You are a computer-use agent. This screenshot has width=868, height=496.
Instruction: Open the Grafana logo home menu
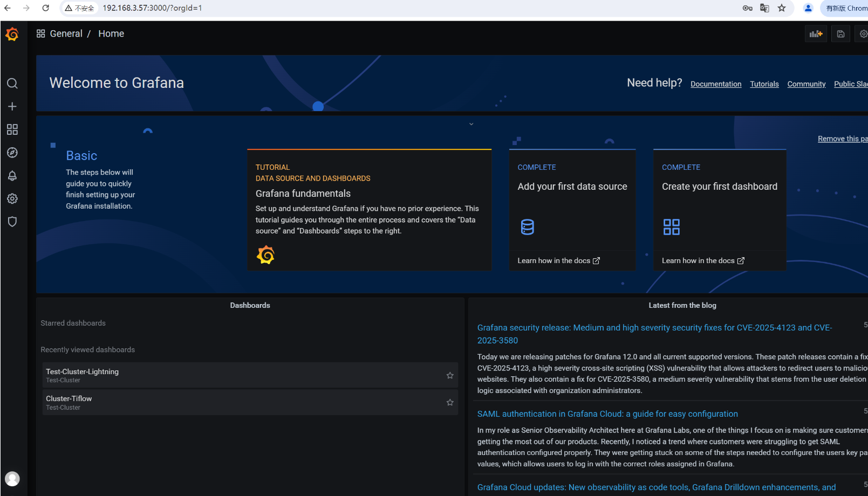tap(12, 34)
